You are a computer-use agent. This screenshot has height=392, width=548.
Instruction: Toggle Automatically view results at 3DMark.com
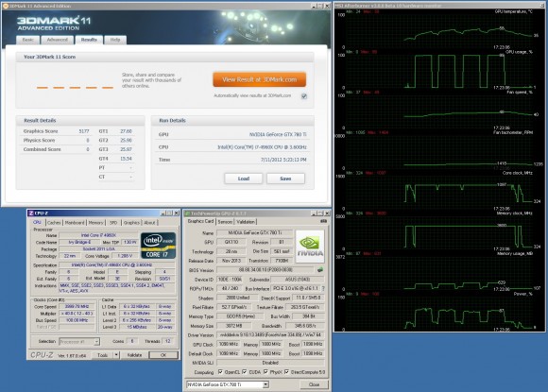click(x=304, y=96)
